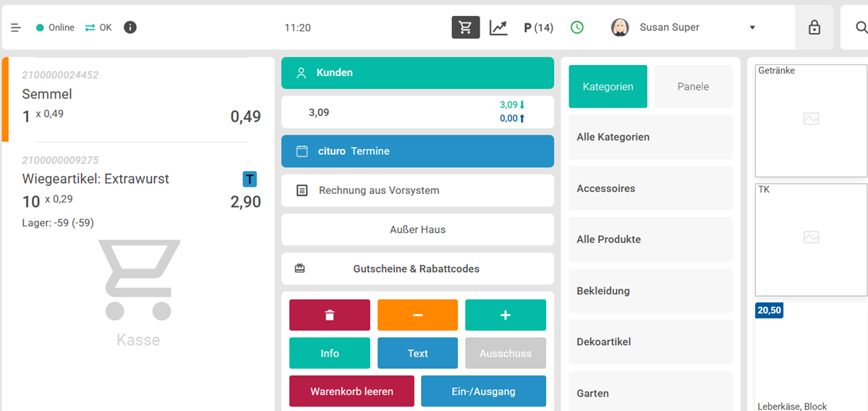Screen dimensions: 868x411
Task: Open Gutscheine & Rabattcodes
Action: (x=417, y=268)
